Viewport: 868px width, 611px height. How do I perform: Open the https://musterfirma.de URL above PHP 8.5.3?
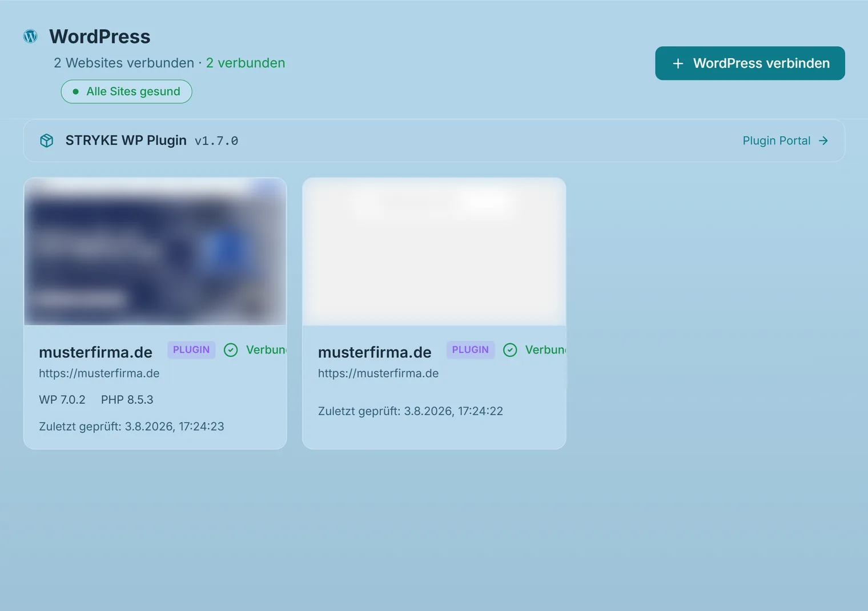(x=99, y=373)
